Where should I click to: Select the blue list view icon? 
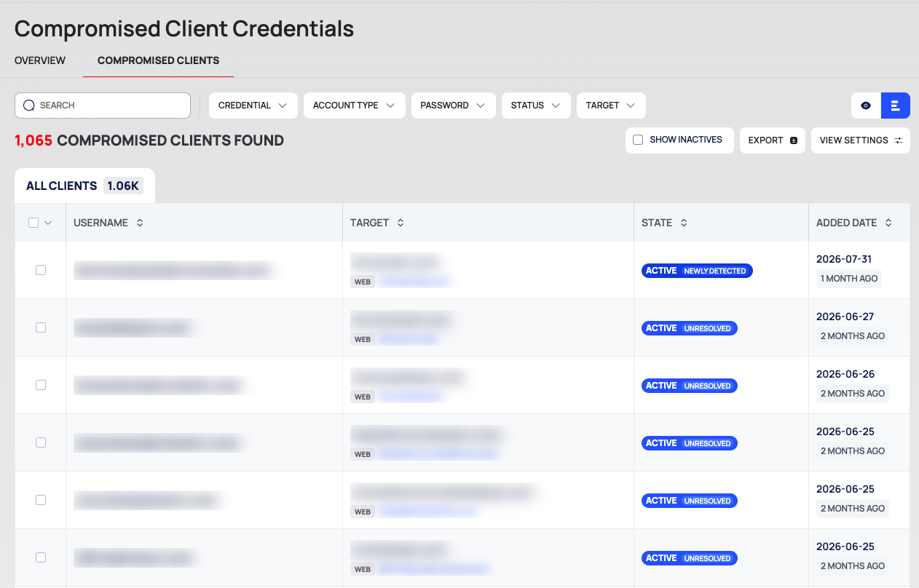(896, 106)
